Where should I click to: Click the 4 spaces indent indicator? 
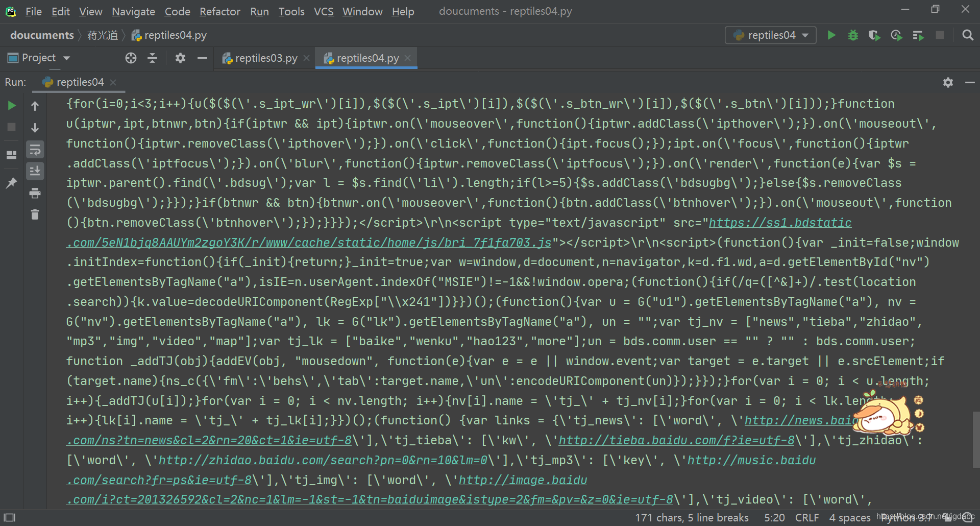coord(849,518)
